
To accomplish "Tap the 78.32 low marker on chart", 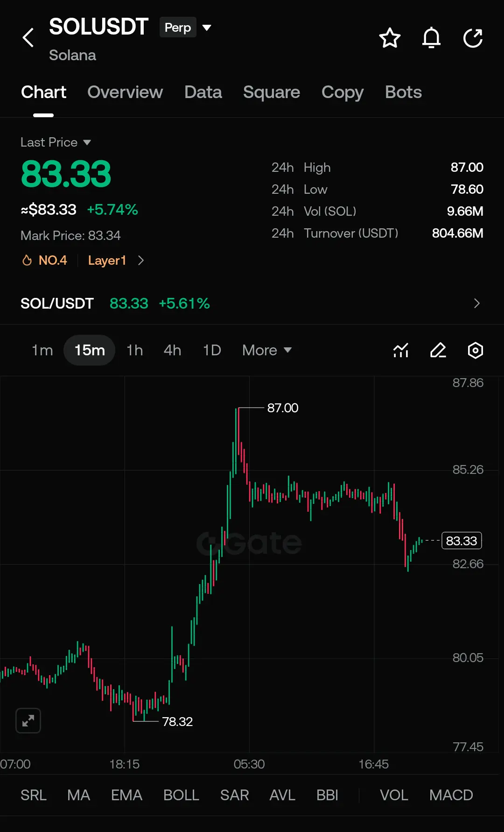I will pyautogui.click(x=177, y=721).
